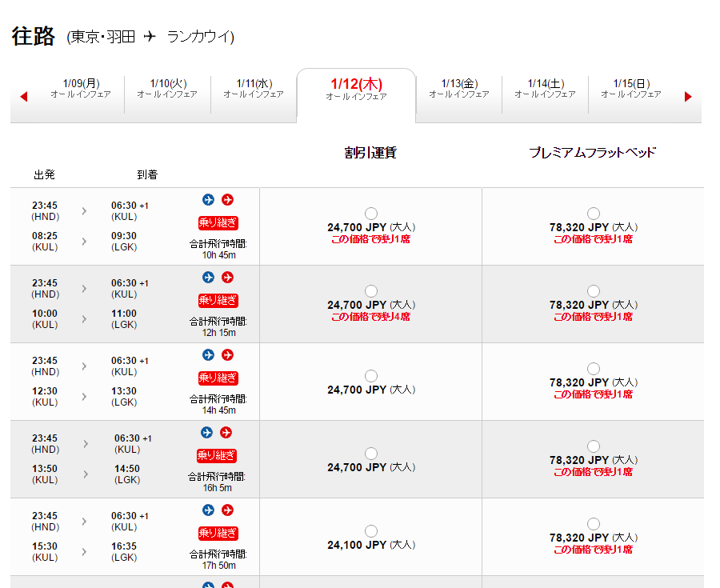
Task: Pick 78,320 JPY flatbed fare for 14h 45m itinerary
Action: pyautogui.click(x=593, y=369)
